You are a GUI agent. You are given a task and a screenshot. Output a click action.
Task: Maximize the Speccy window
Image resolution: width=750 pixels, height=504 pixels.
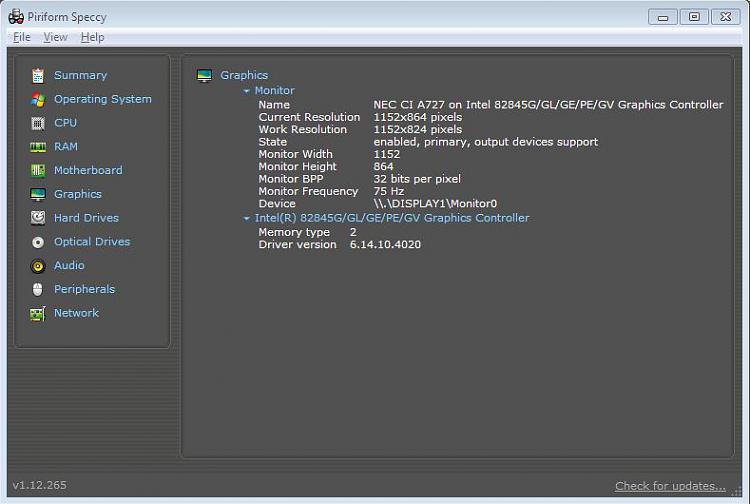tap(694, 17)
